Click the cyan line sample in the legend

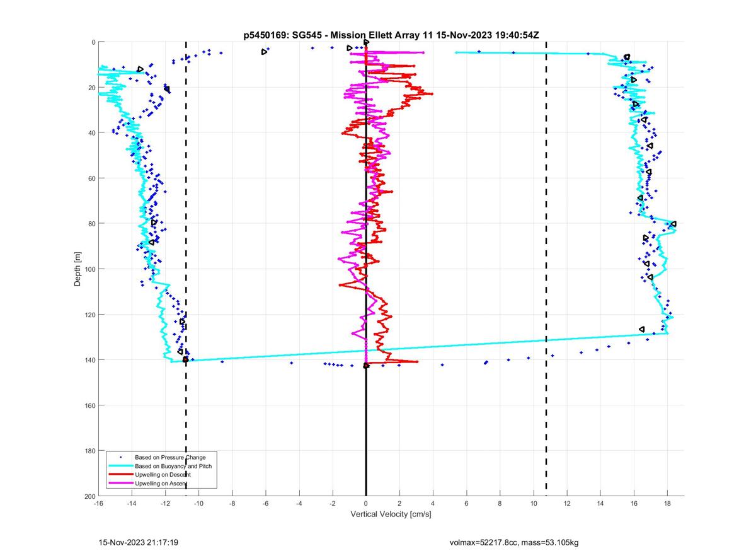click(x=120, y=466)
